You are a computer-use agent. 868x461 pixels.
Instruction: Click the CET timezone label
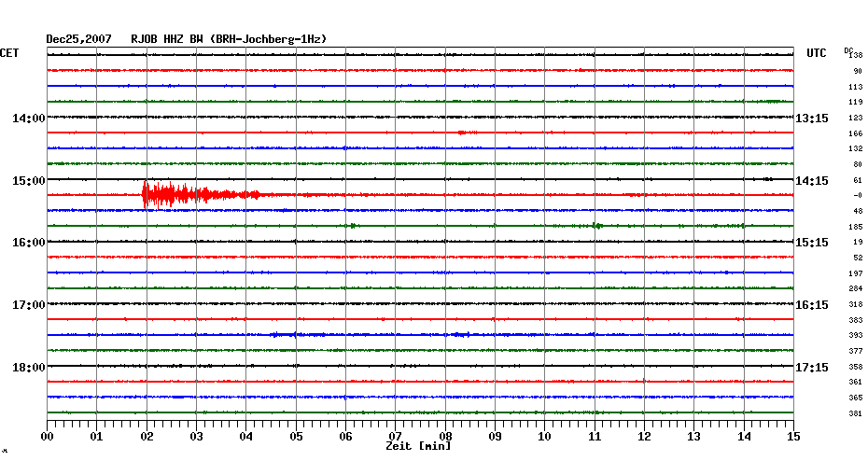click(9, 53)
